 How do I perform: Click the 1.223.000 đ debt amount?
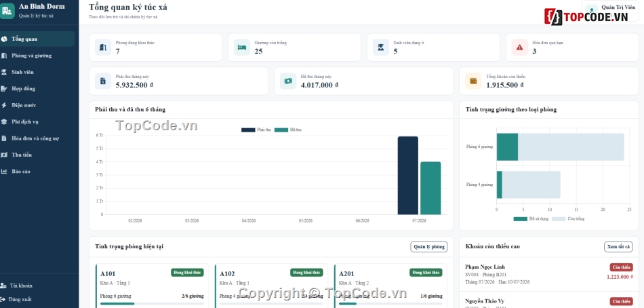point(620,277)
